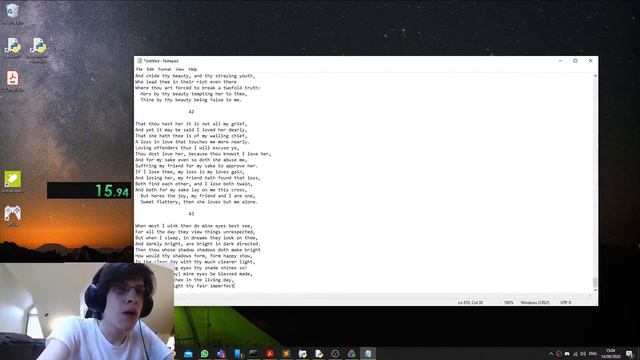Open the Notepad Format menu

pyautogui.click(x=164, y=69)
